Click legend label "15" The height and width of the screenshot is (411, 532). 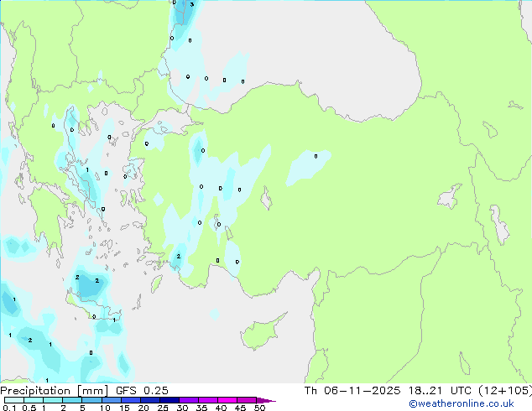tap(124, 408)
